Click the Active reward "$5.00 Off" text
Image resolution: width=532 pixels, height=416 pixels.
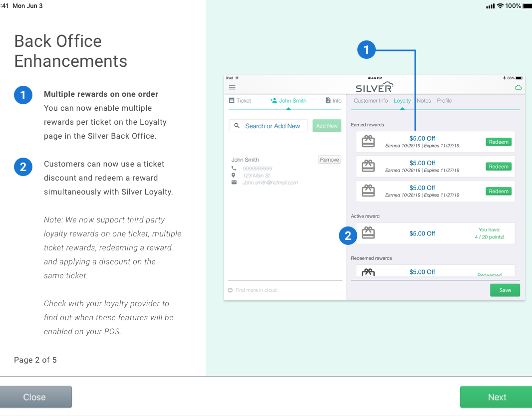coord(422,233)
